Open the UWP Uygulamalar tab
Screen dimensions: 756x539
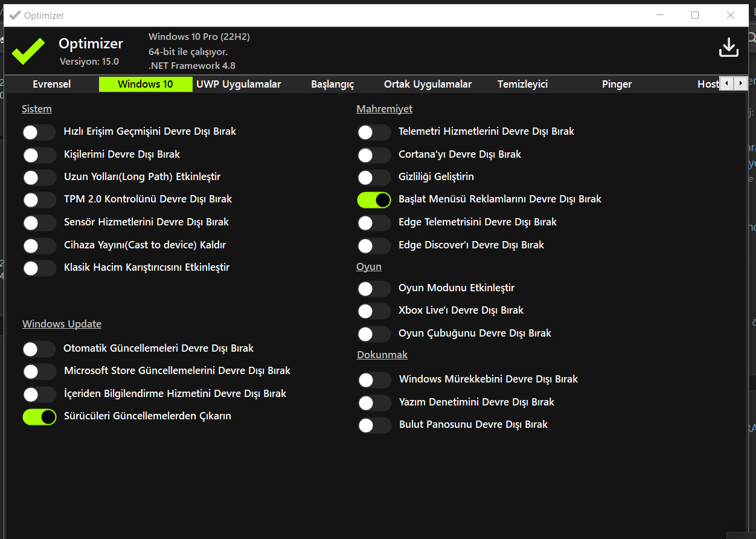(239, 84)
